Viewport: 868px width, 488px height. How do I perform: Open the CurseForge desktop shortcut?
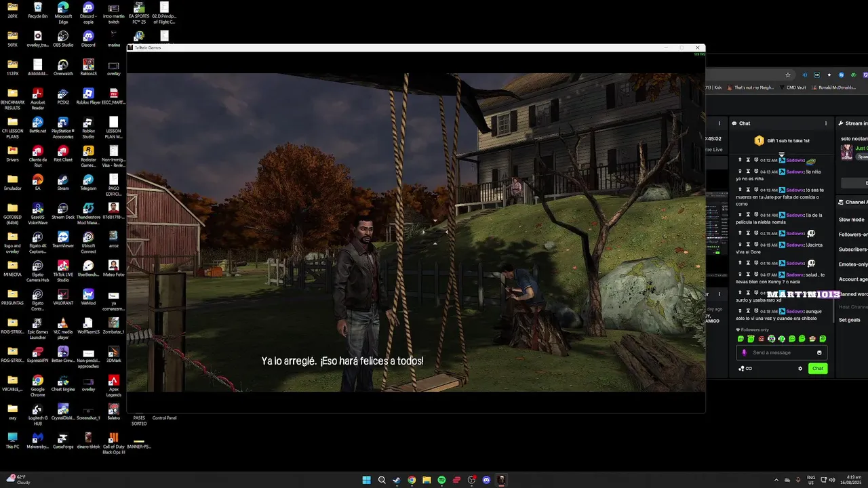[63, 440]
